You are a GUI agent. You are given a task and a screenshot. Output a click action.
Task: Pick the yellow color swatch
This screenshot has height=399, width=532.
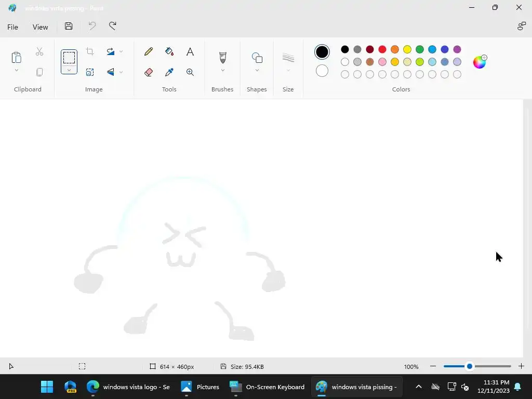(x=407, y=49)
